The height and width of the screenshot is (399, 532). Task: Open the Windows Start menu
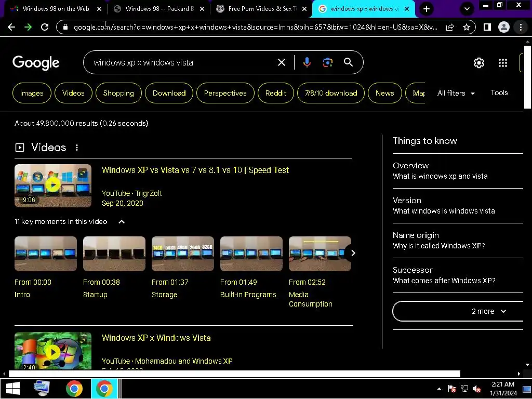[13, 389]
